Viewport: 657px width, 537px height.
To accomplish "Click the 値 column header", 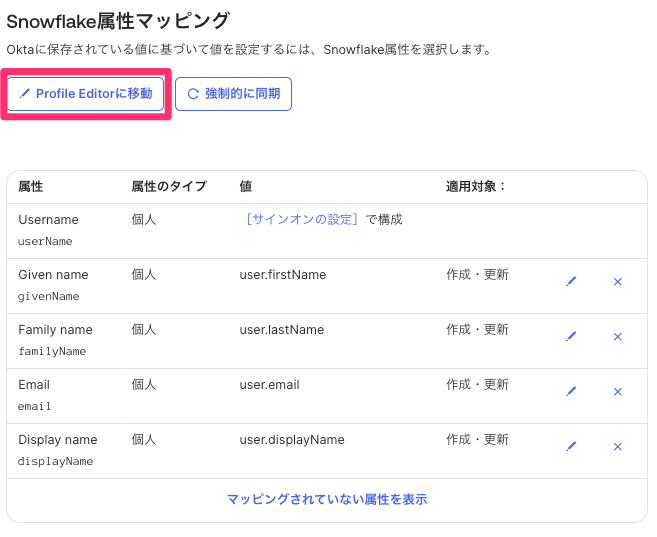I will point(246,187).
